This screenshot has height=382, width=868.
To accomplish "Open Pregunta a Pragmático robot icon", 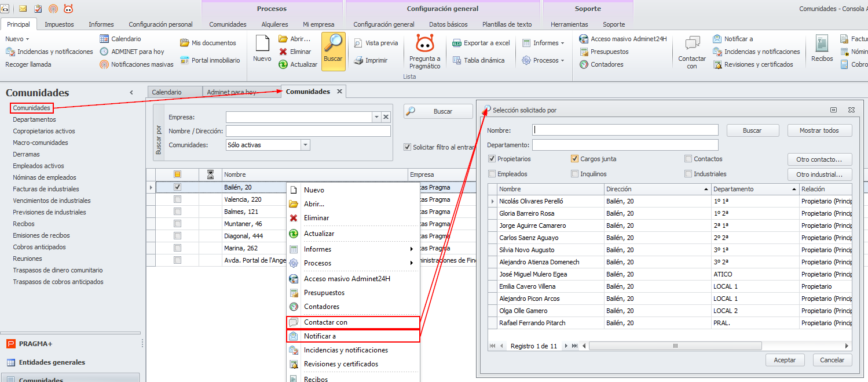I will click(424, 44).
